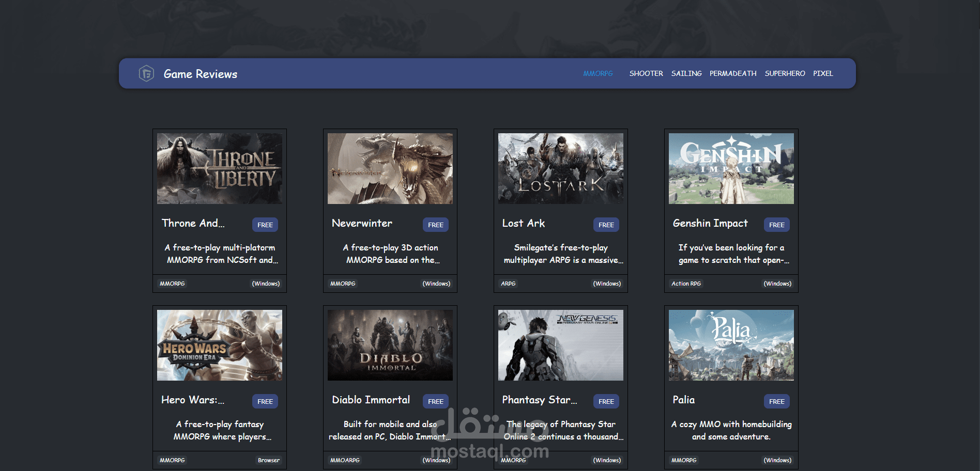
Task: Click the MMORPG genre tag on Throne card
Action: point(172,284)
